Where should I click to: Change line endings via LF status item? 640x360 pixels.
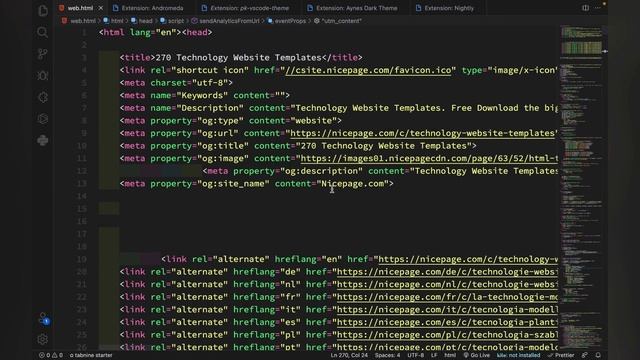click(x=434, y=355)
